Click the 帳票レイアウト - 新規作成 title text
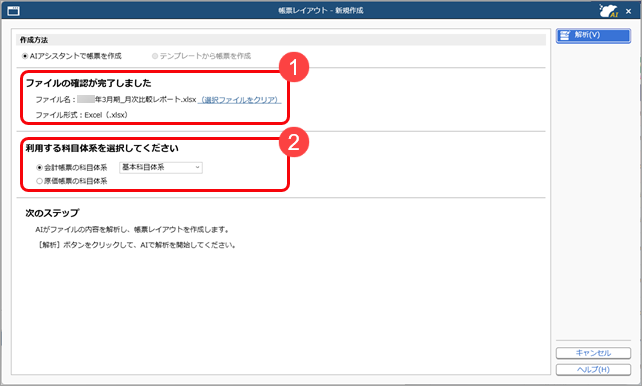The width and height of the screenshot is (642, 386). click(321, 11)
